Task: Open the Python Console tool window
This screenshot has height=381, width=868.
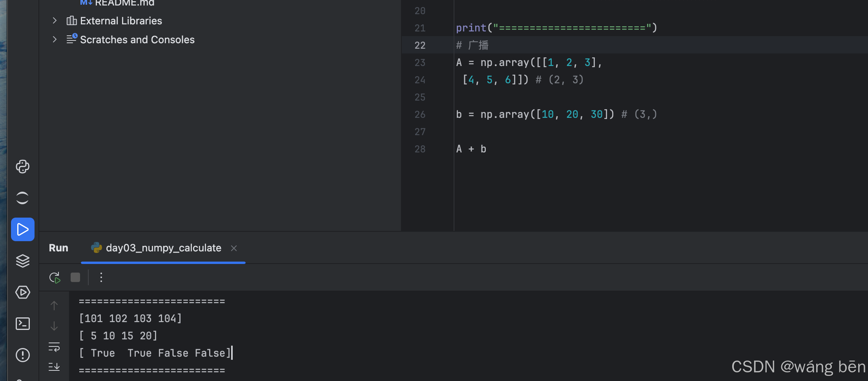Action: click(22, 167)
